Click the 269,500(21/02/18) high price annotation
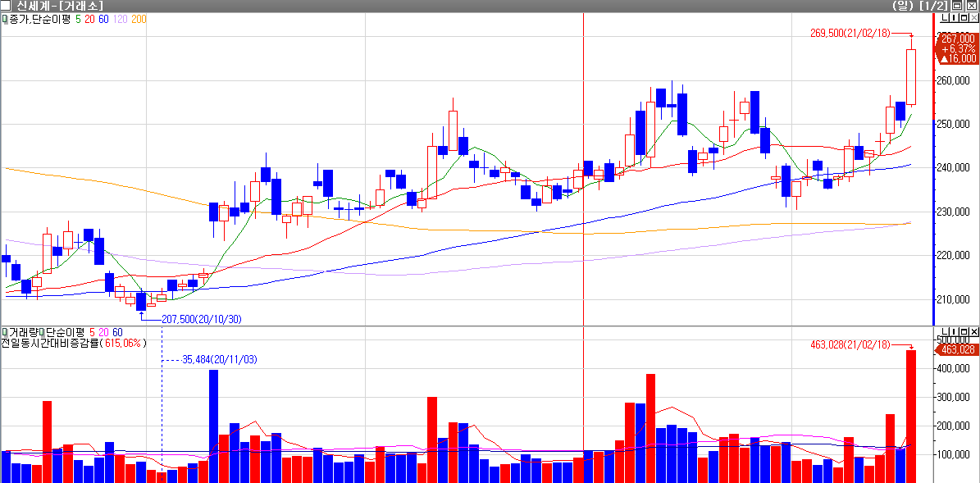Screen dimensions: 980x483 click(x=850, y=33)
